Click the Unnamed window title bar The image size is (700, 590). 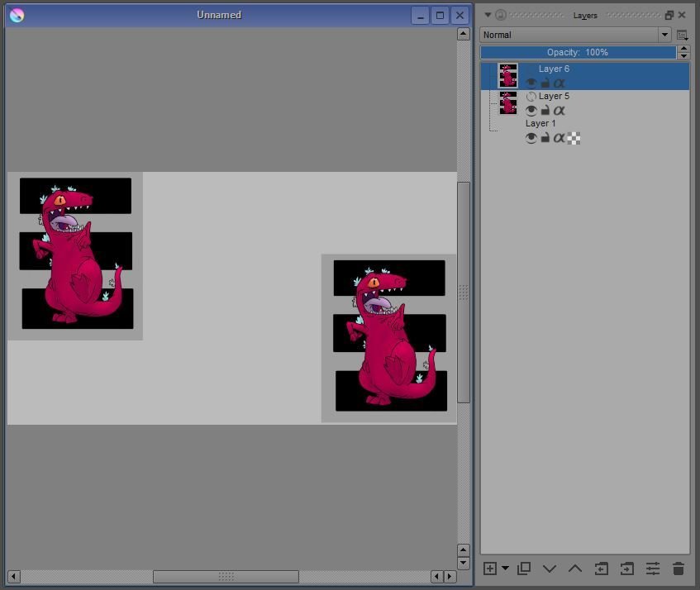(x=219, y=15)
